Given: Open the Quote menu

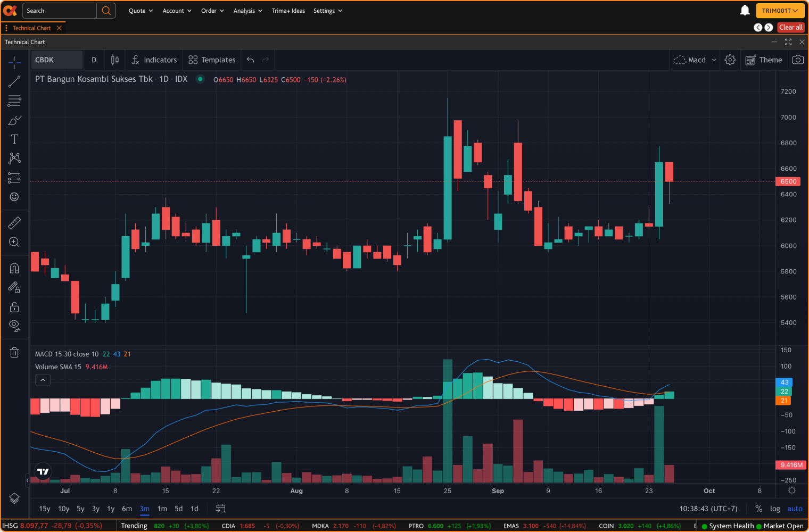Looking at the screenshot, I should click(x=141, y=11).
